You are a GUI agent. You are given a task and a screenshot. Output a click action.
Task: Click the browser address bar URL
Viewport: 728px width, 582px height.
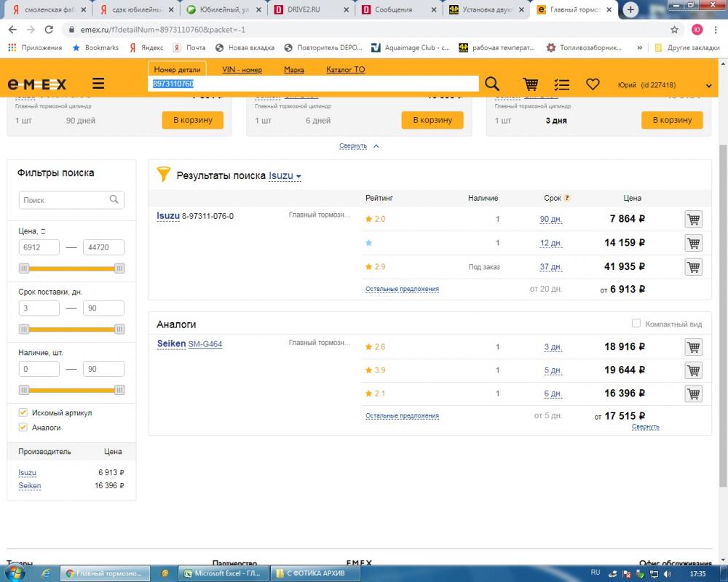pos(163,30)
